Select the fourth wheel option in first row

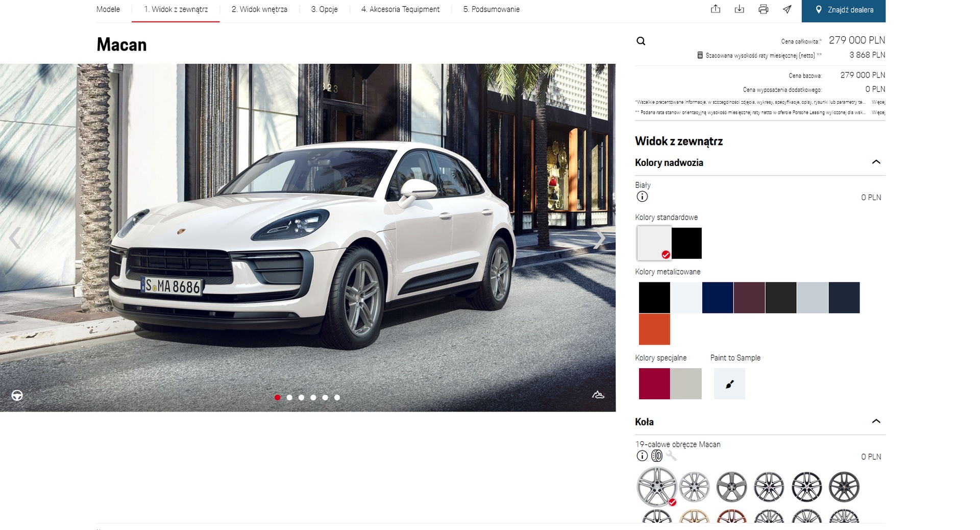(769, 487)
